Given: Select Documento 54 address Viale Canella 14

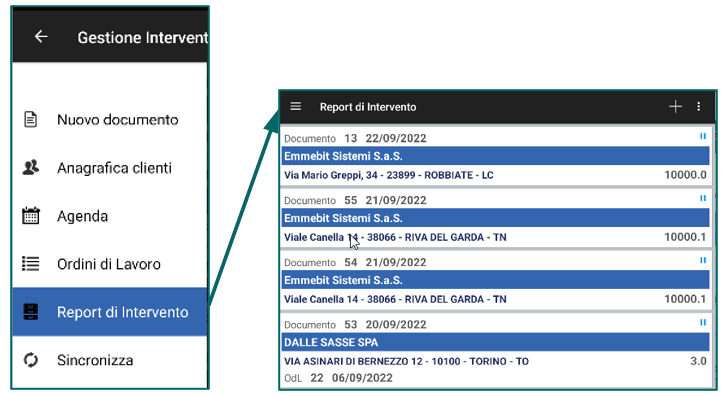Looking at the screenshot, I should click(395, 299).
